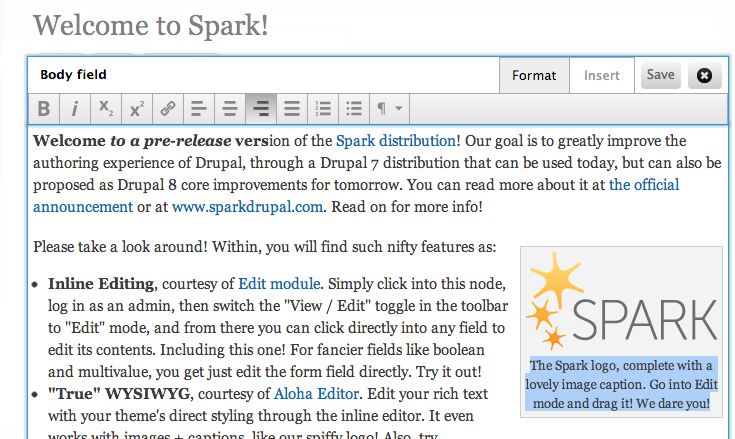Switch to the Insert tab
This screenshot has width=735, height=439.
point(601,75)
